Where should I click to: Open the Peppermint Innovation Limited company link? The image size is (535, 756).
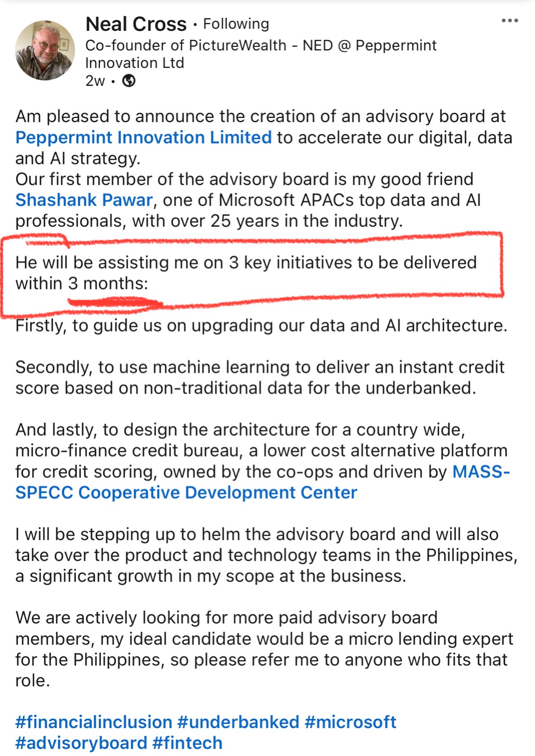click(143, 138)
